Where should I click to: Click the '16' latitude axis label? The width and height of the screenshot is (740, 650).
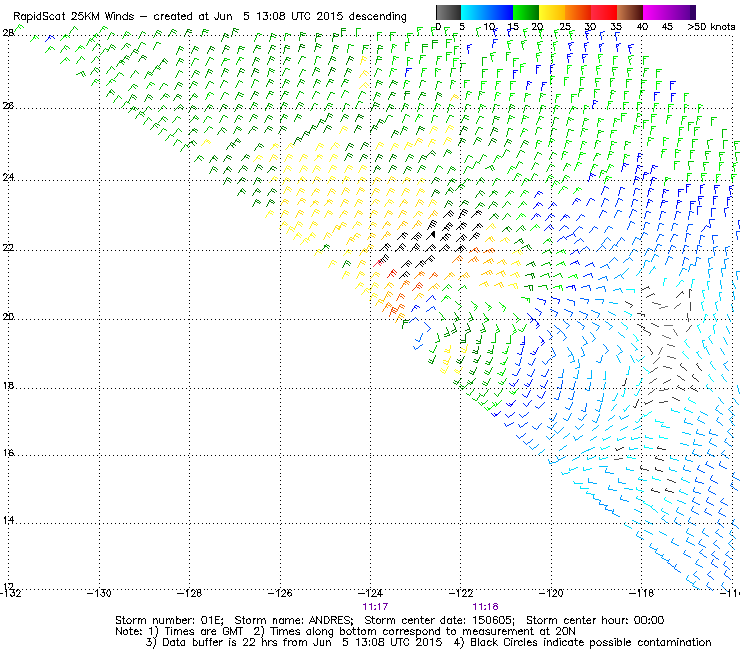pos(8,453)
